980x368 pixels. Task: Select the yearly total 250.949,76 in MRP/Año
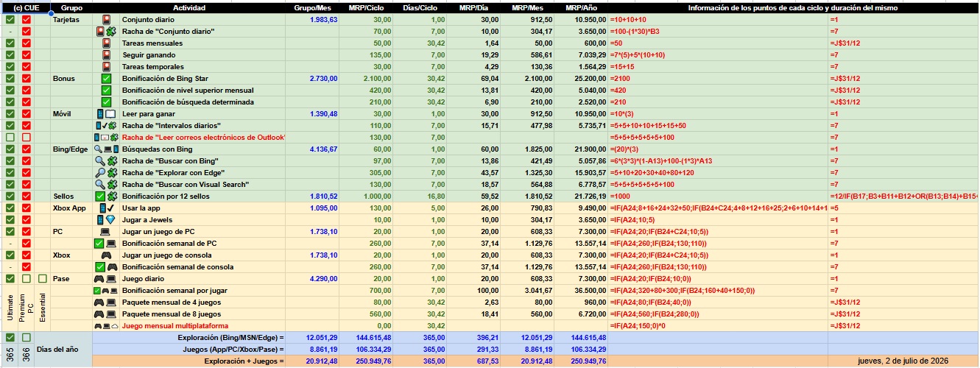tap(582, 361)
